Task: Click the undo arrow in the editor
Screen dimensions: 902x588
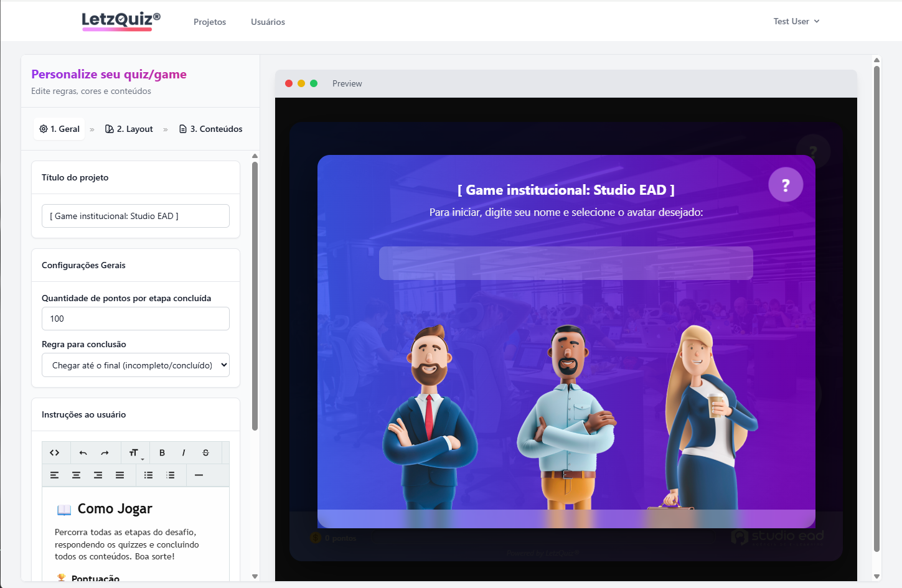Action: [83, 453]
